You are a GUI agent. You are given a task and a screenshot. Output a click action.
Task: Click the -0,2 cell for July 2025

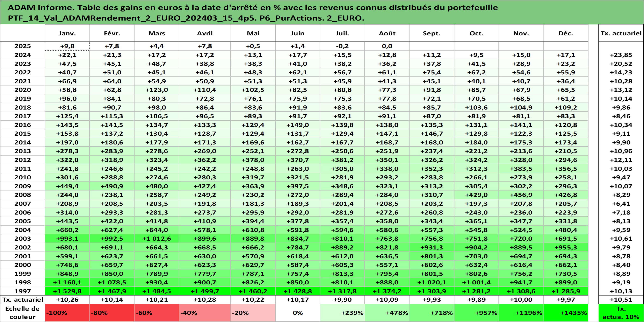pos(342,46)
